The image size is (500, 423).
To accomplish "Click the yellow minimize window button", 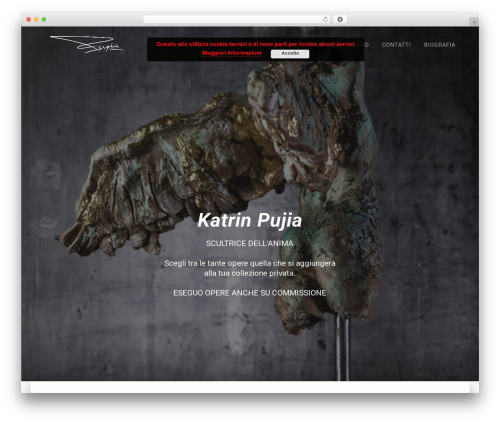I will coord(36,19).
